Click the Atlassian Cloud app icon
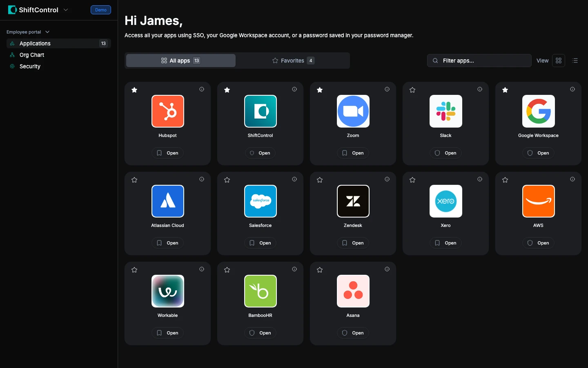The height and width of the screenshot is (368, 588). [x=168, y=201]
